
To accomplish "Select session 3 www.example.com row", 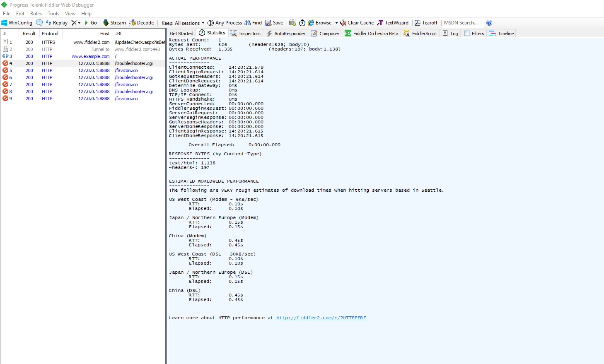I will pos(83,56).
